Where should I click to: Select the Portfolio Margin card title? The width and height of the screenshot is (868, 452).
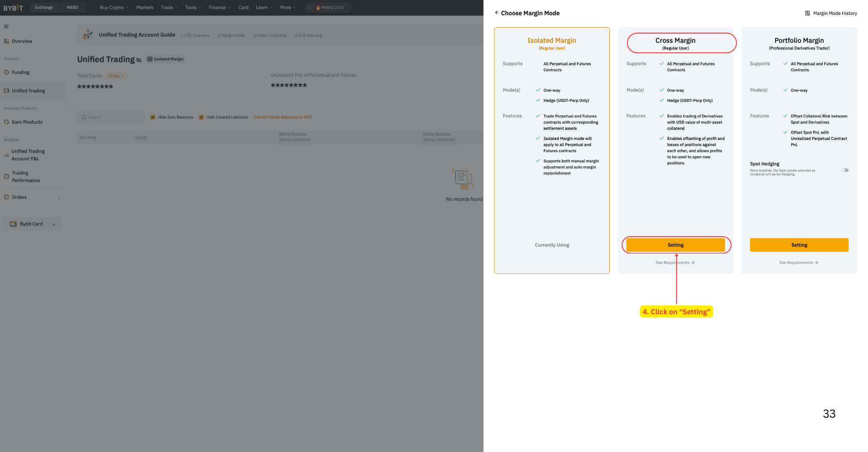tap(799, 41)
